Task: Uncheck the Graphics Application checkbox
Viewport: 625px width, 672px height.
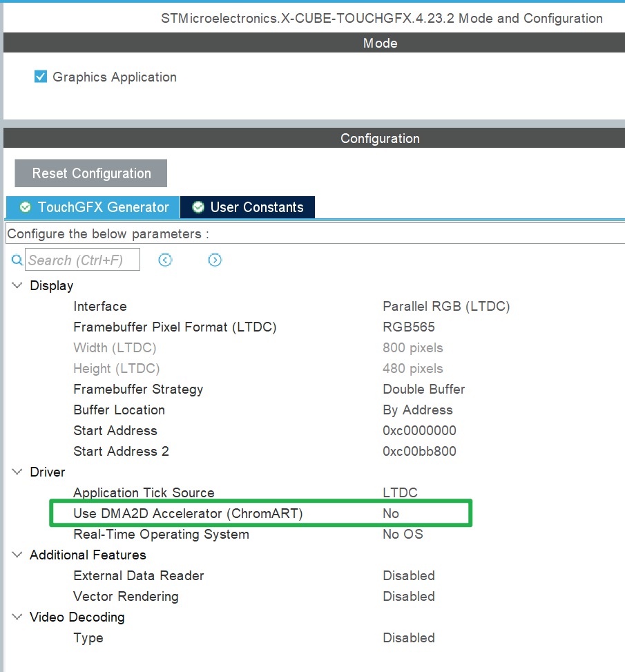Action: 41,77
